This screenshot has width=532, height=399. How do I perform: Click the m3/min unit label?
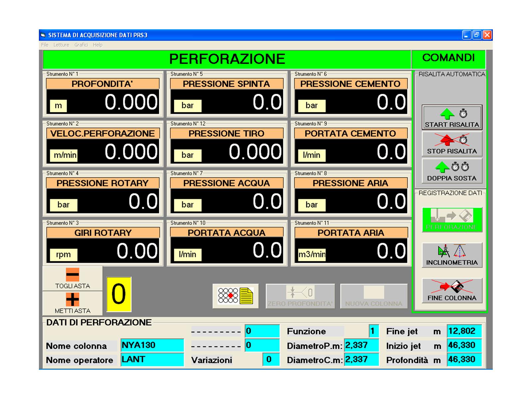312,255
